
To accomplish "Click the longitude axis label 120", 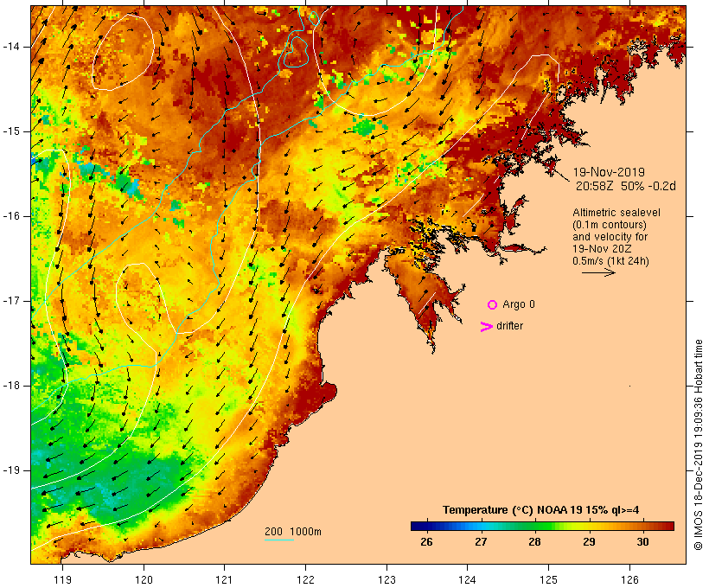I will coord(144,580).
